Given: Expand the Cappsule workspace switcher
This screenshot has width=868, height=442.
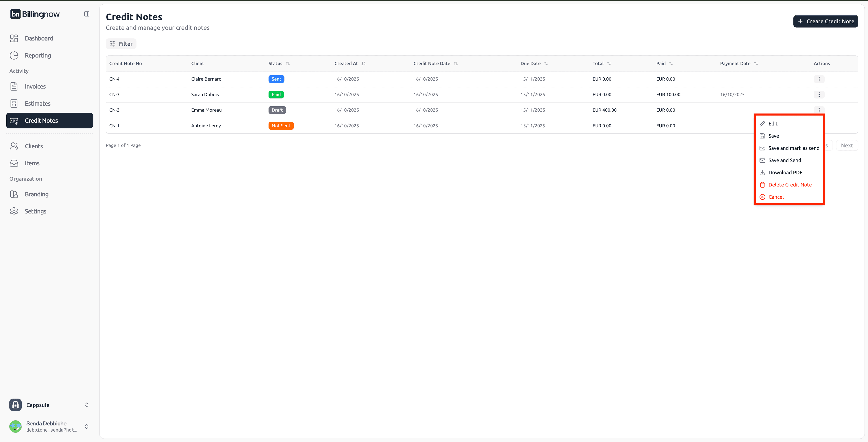Looking at the screenshot, I should pyautogui.click(x=87, y=405).
